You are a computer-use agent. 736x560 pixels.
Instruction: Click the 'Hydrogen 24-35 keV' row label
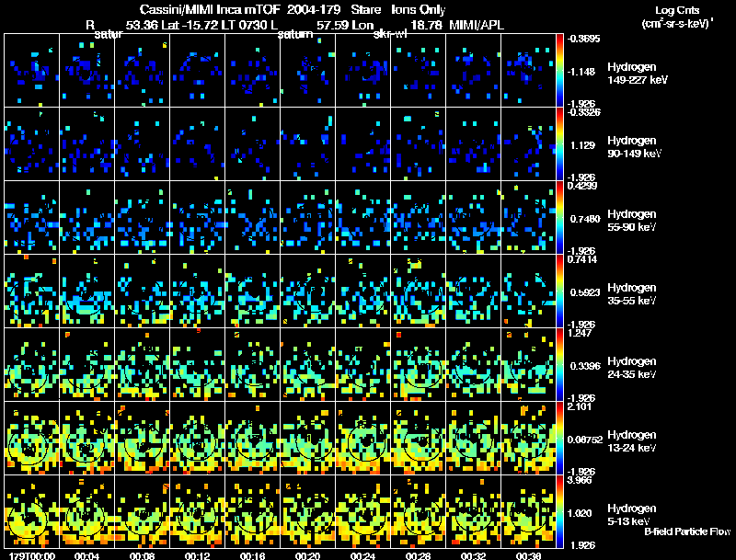[x=632, y=368]
